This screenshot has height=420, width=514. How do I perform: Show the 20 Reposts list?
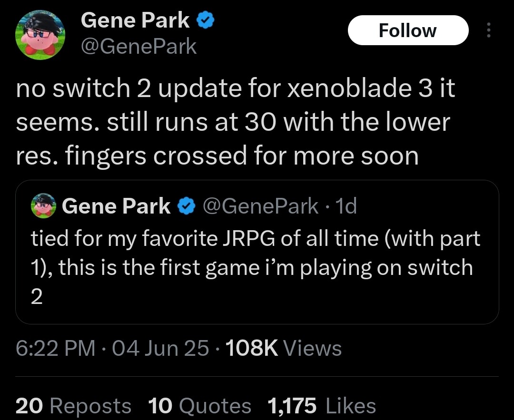[x=73, y=406]
